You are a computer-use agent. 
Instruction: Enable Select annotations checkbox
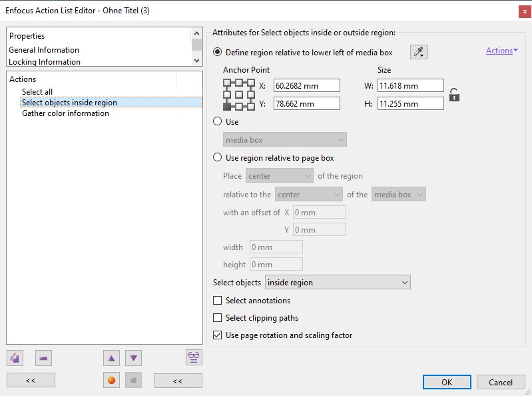(217, 300)
